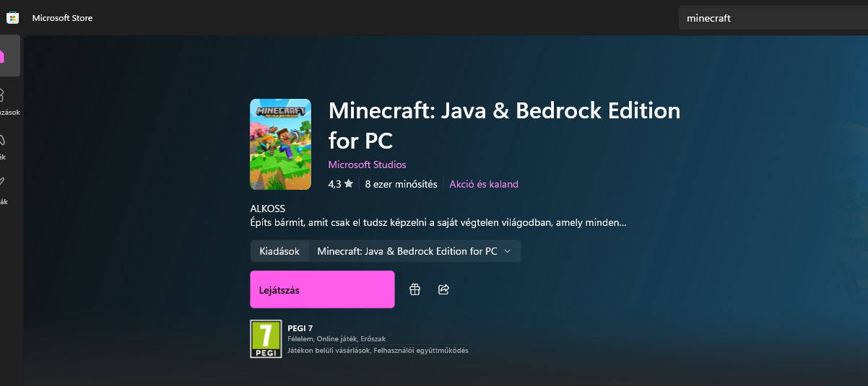Expand the Kiadások edition dropdown
Screen dimensions: 868x386
(x=415, y=251)
